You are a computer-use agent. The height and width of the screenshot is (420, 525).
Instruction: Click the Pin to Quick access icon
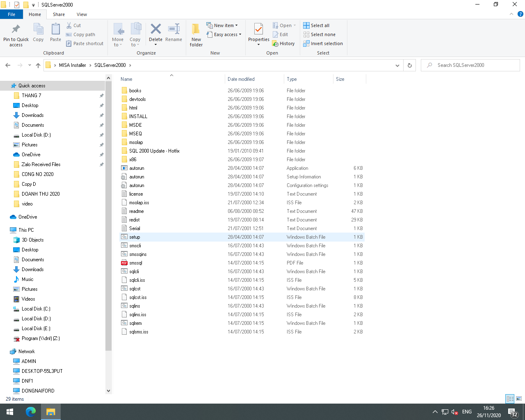16,30
